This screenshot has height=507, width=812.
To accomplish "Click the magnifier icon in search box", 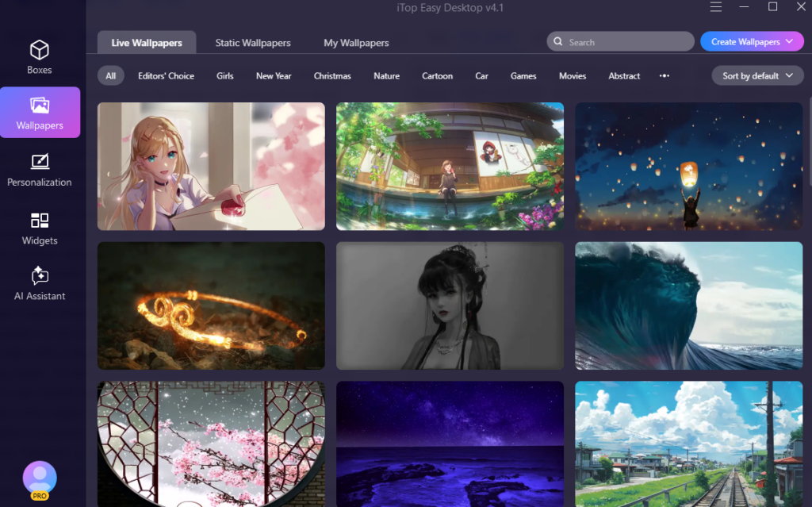I will tap(558, 42).
